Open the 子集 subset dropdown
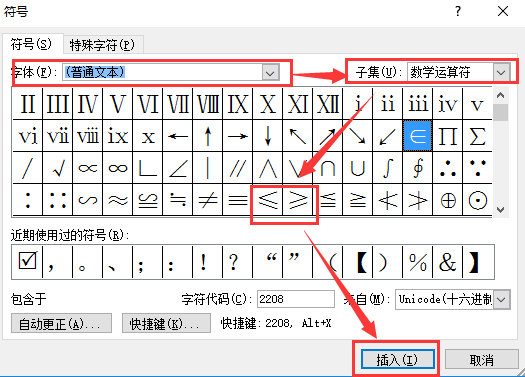The image size is (525, 377). [x=501, y=72]
